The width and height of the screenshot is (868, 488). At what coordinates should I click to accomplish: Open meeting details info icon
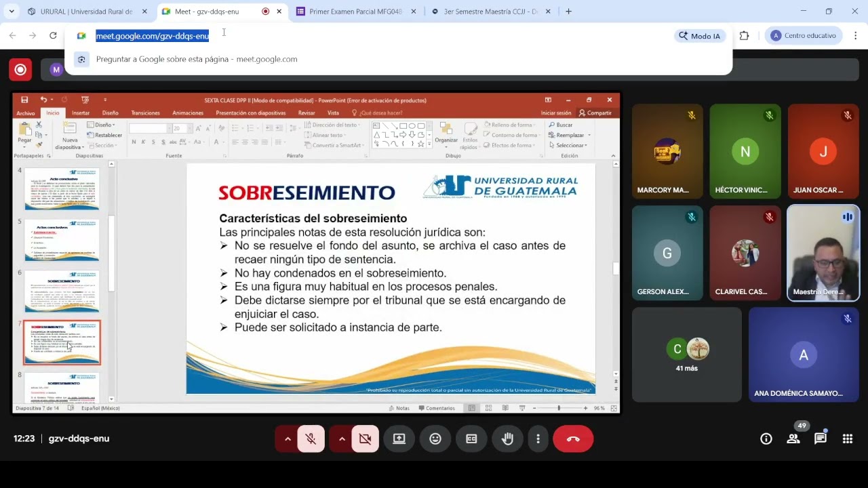click(x=766, y=439)
